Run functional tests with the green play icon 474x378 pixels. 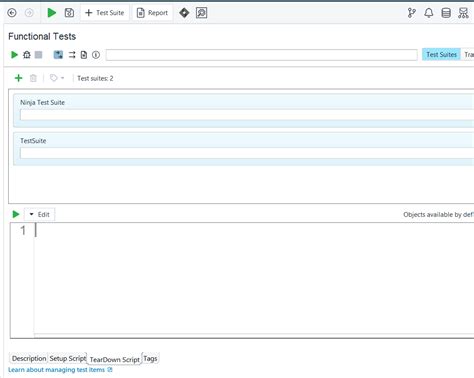click(x=14, y=55)
